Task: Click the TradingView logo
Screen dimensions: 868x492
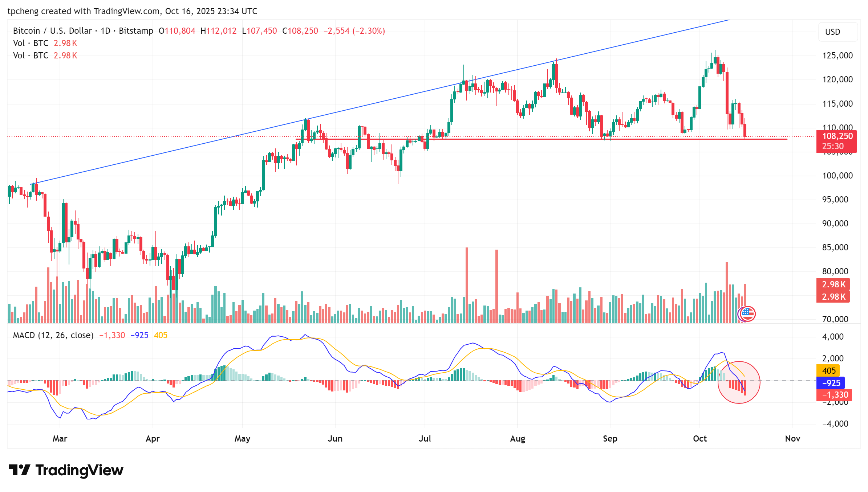Action: click(x=66, y=470)
